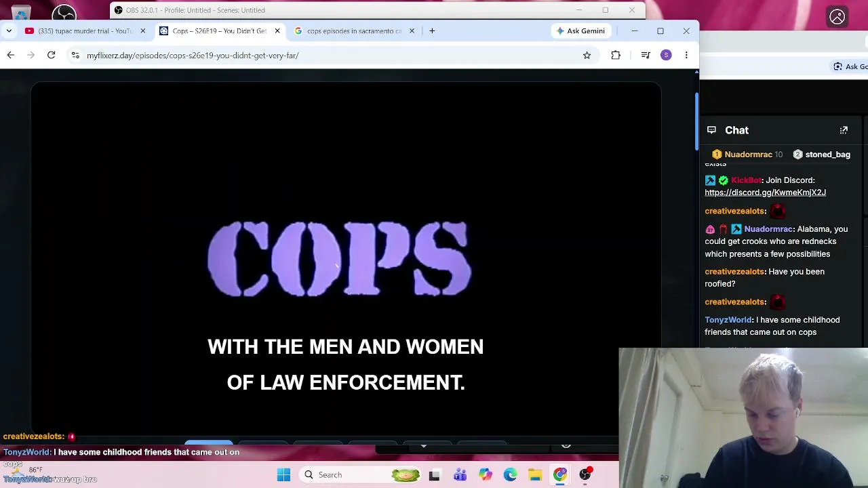Open Copilot from the taskbar
The height and width of the screenshot is (488, 868).
point(485,474)
